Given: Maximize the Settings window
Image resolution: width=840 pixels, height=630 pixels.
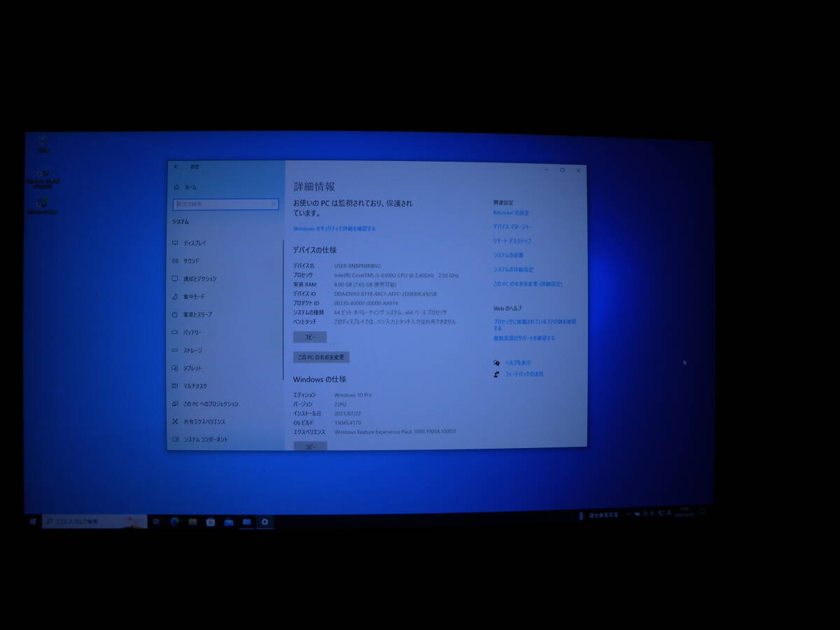Looking at the screenshot, I should click(x=562, y=170).
